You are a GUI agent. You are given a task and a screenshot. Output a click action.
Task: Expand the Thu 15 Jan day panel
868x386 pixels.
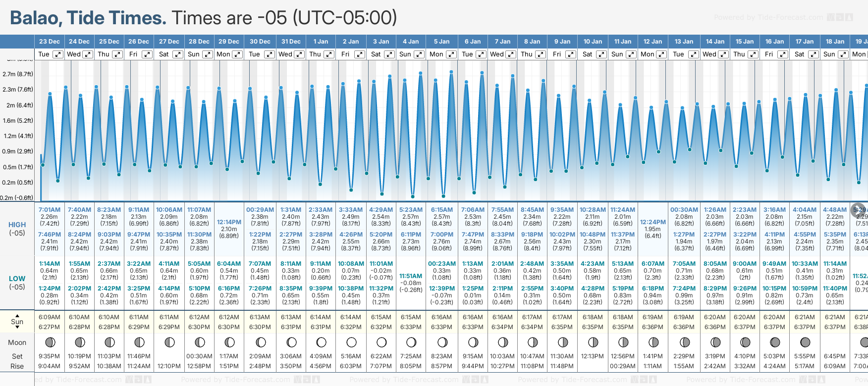753,54
